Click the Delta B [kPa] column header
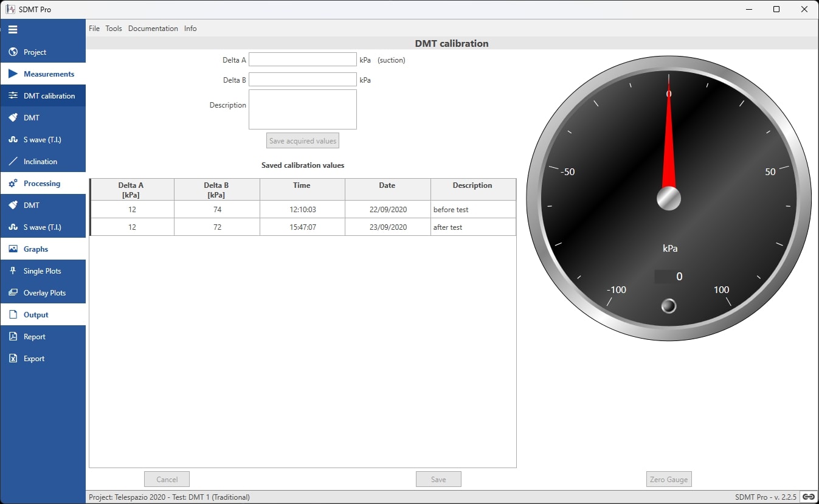 coord(216,190)
